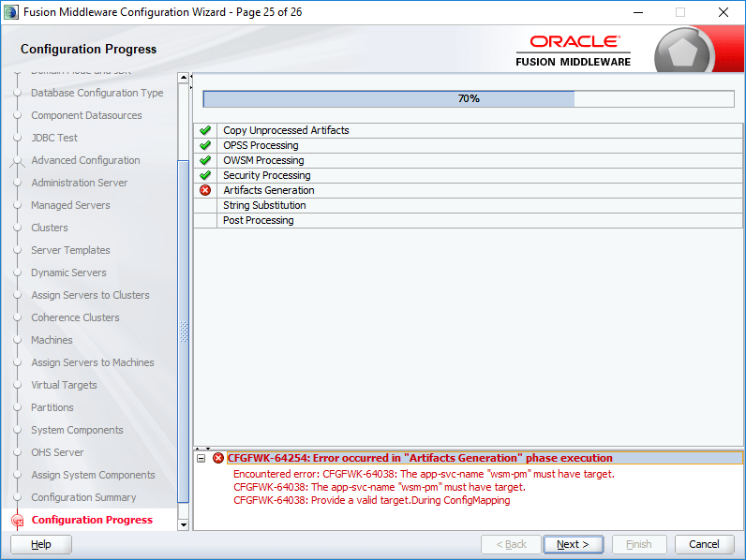Select JDBC Test step
Image resolution: width=746 pixels, height=560 pixels.
[54, 138]
